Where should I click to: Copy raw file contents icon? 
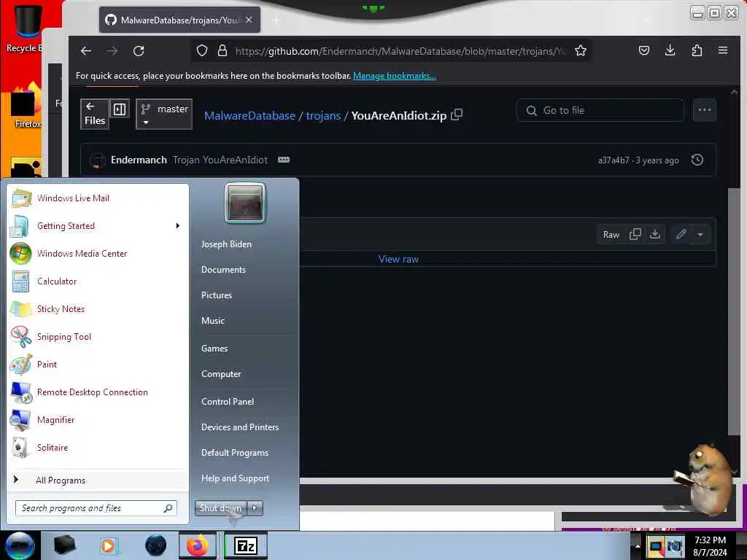point(635,234)
